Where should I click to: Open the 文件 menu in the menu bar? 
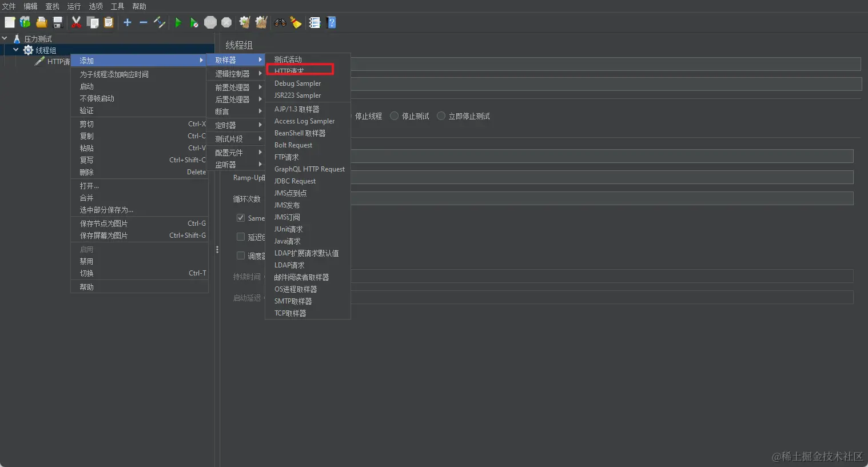tap(9, 6)
